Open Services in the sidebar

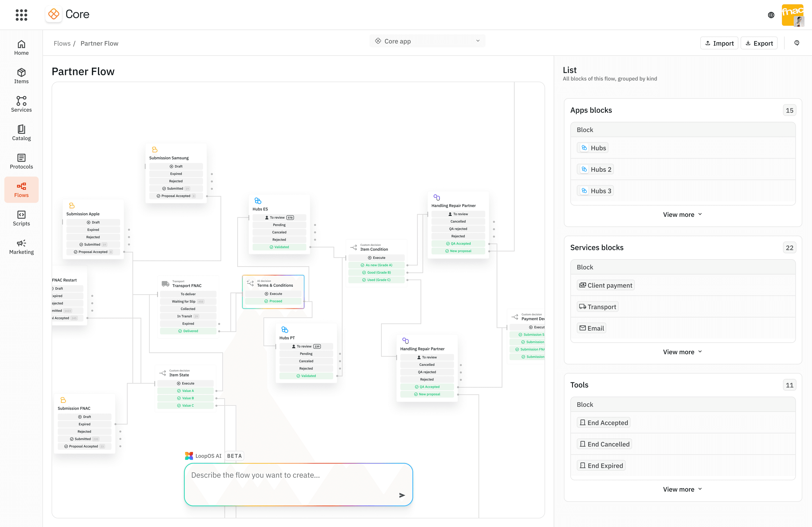click(x=22, y=104)
